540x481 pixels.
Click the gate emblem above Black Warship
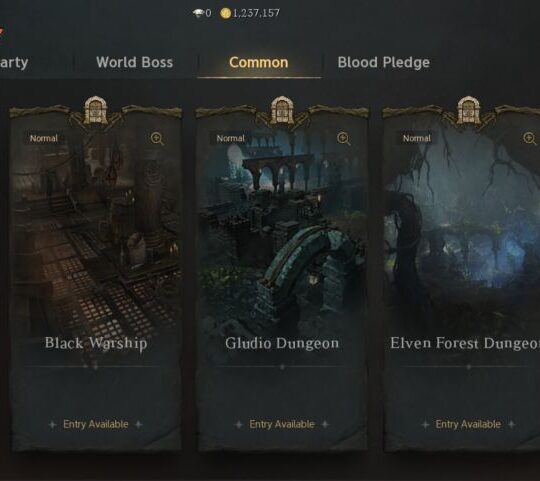96,110
